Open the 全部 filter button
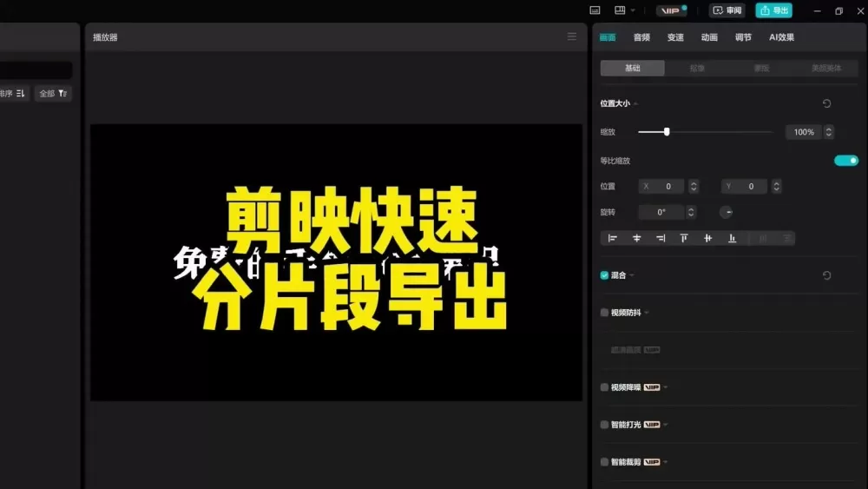The image size is (868, 489). pyautogui.click(x=53, y=94)
